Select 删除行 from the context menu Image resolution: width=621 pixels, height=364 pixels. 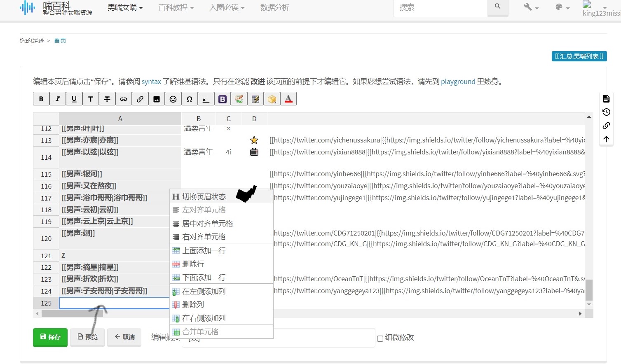point(193,264)
